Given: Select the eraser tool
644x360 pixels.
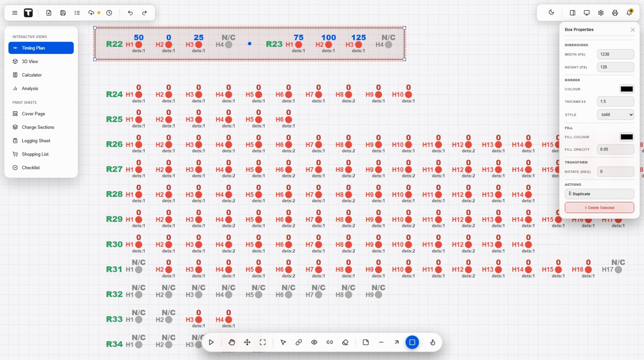Looking at the screenshot, I should pyautogui.click(x=345, y=342).
